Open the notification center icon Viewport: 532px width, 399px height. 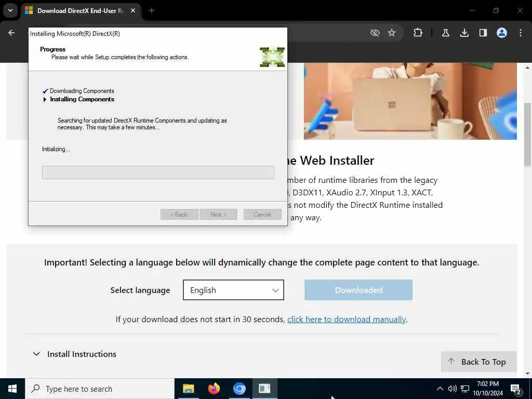516,389
